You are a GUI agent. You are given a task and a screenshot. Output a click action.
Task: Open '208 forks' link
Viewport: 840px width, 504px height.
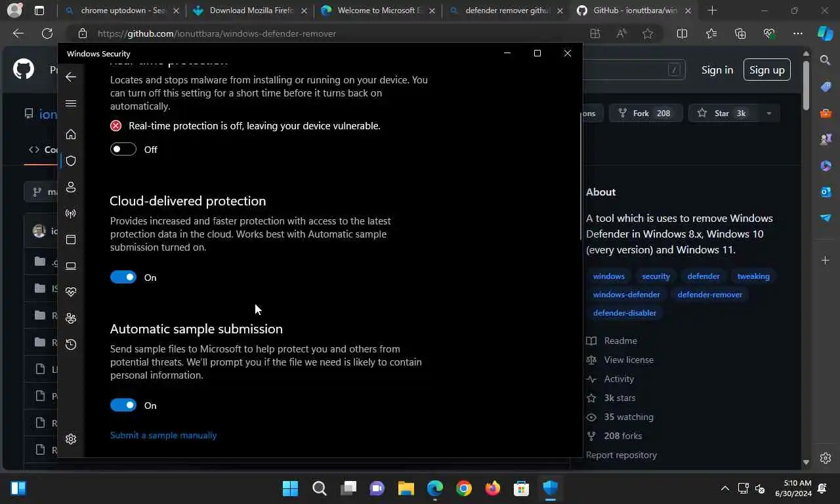point(614,436)
